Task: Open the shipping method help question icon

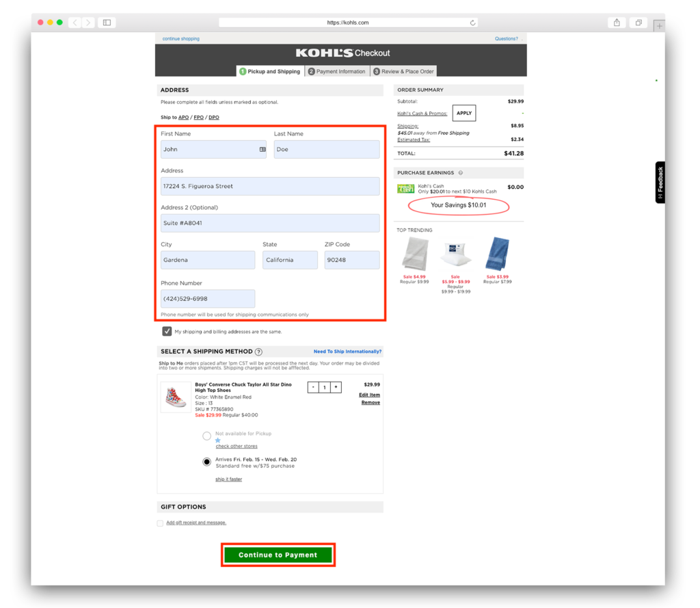Action: pyautogui.click(x=258, y=352)
